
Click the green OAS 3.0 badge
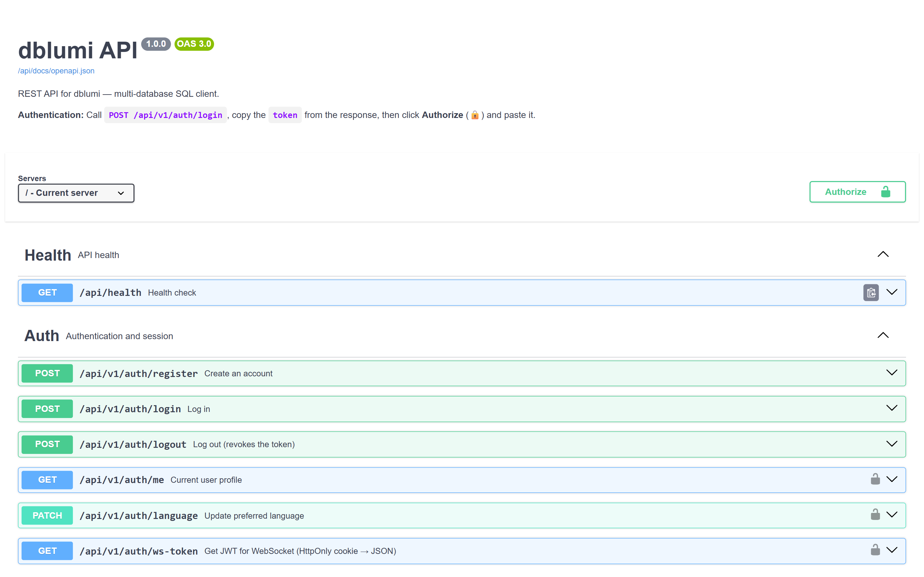point(193,44)
